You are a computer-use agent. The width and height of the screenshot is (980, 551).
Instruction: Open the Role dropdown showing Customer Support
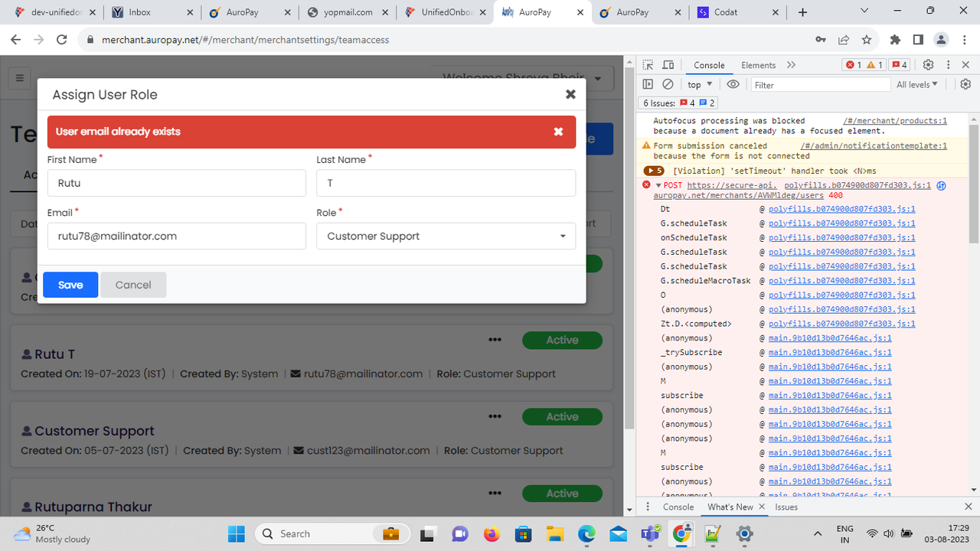click(x=446, y=236)
